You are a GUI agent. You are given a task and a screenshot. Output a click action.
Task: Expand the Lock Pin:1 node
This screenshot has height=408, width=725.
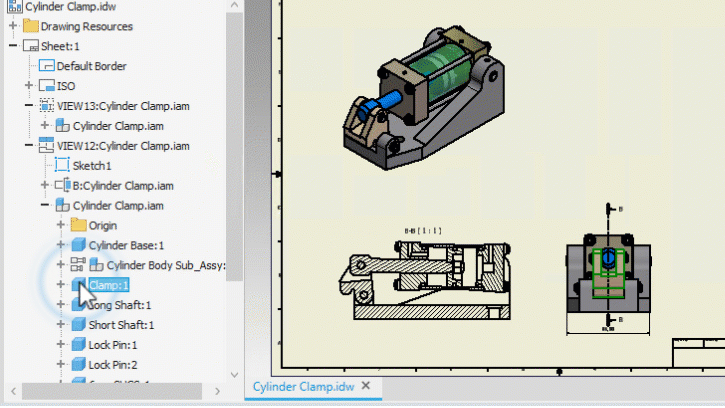click(61, 344)
